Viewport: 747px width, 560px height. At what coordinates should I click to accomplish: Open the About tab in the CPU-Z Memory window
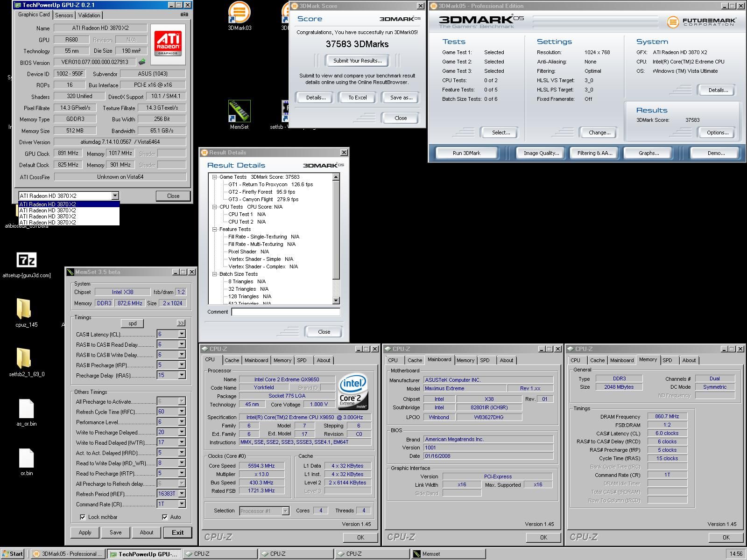689,360
